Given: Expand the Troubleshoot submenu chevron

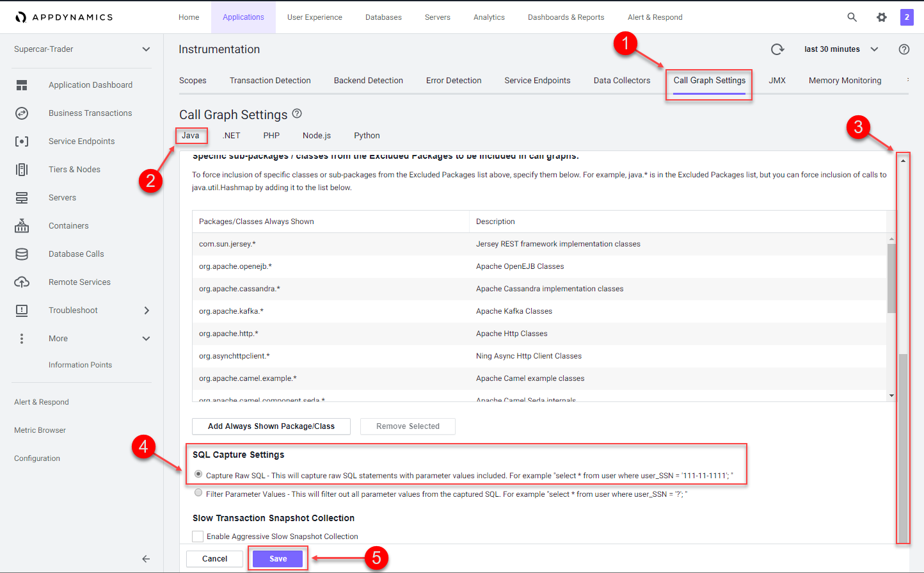Looking at the screenshot, I should [147, 311].
